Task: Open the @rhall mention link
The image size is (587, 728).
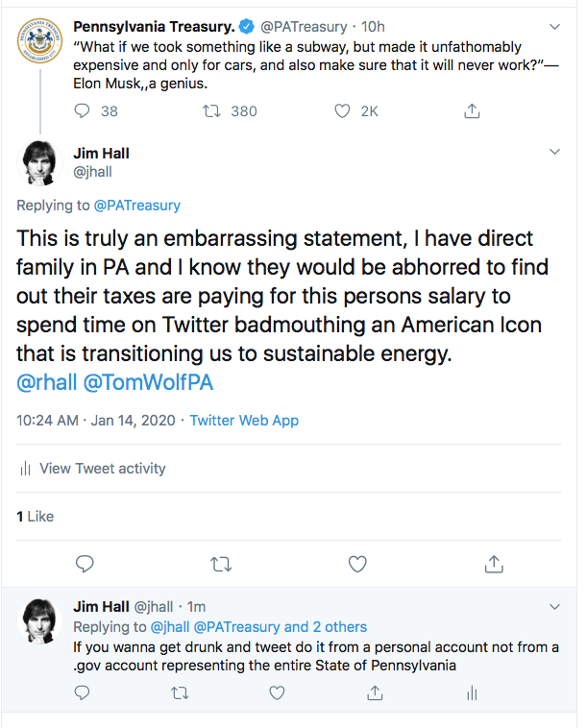Action: coord(47,381)
